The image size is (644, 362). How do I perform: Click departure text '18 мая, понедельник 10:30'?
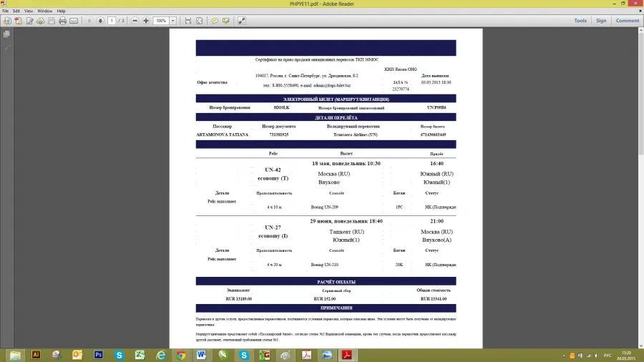point(346,163)
